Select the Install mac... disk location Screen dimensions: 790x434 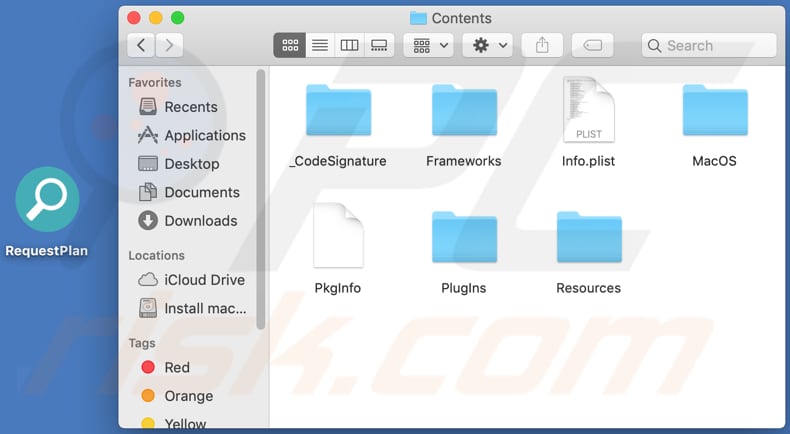(192, 308)
